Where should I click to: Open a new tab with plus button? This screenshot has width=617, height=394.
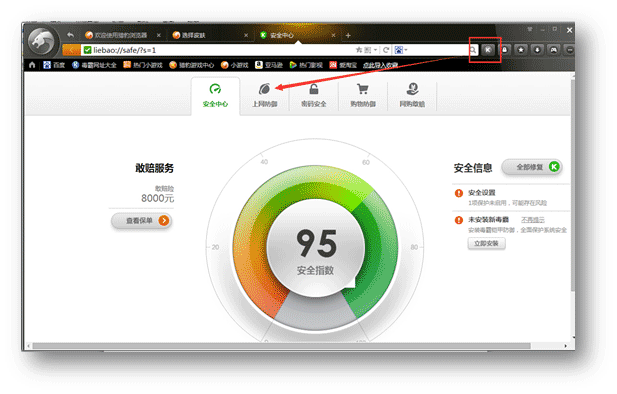tap(348, 35)
